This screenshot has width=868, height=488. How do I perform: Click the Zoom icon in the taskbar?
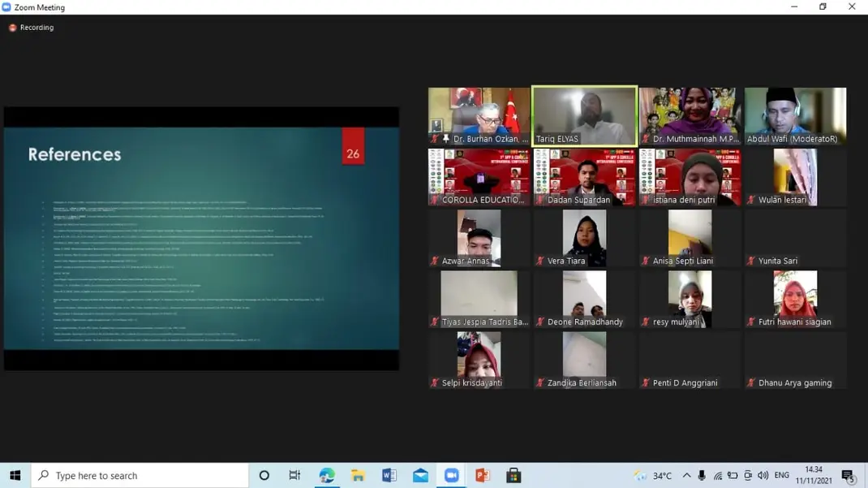[451, 476]
